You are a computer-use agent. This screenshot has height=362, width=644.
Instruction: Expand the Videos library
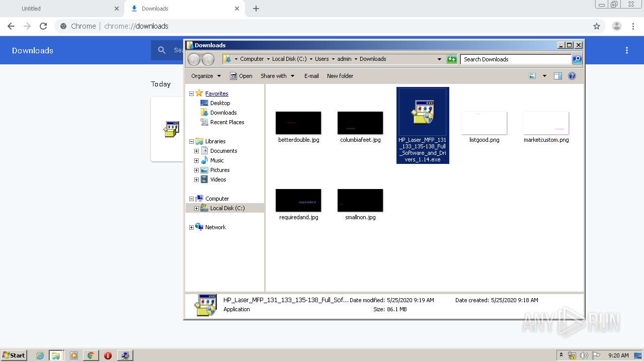tap(196, 179)
